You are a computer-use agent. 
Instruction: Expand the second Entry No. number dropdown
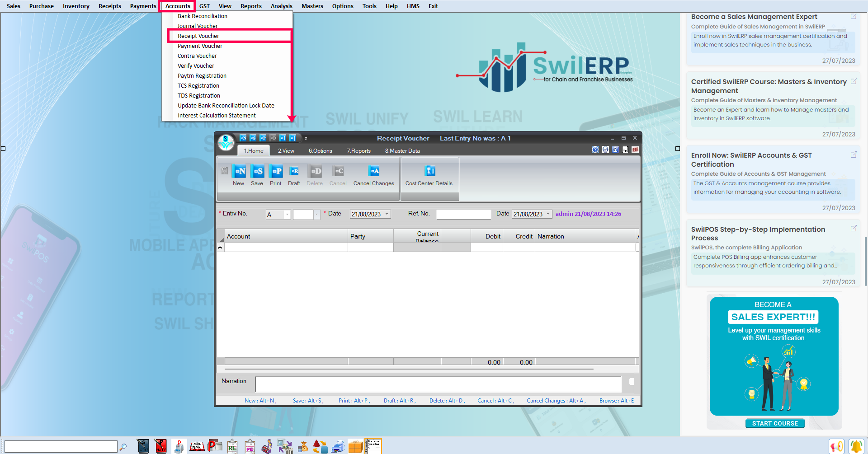(x=317, y=215)
